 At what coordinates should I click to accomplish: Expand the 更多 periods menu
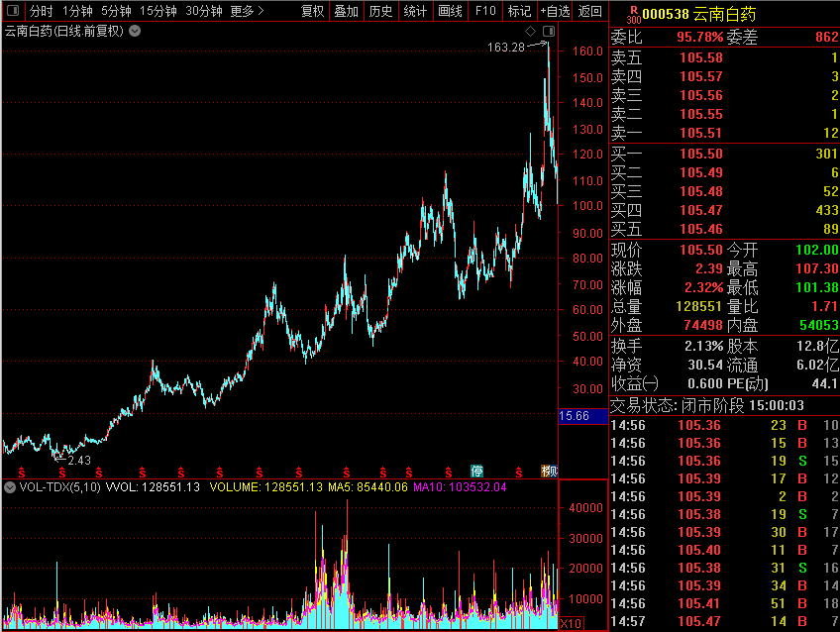pos(247,11)
